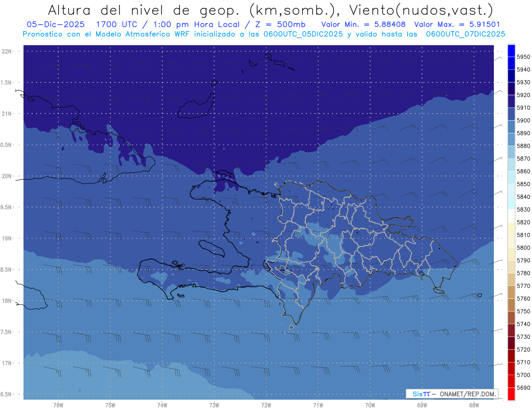The width and height of the screenshot is (532, 411).
Task: Click the '5820' legend value
Action: pos(524,222)
